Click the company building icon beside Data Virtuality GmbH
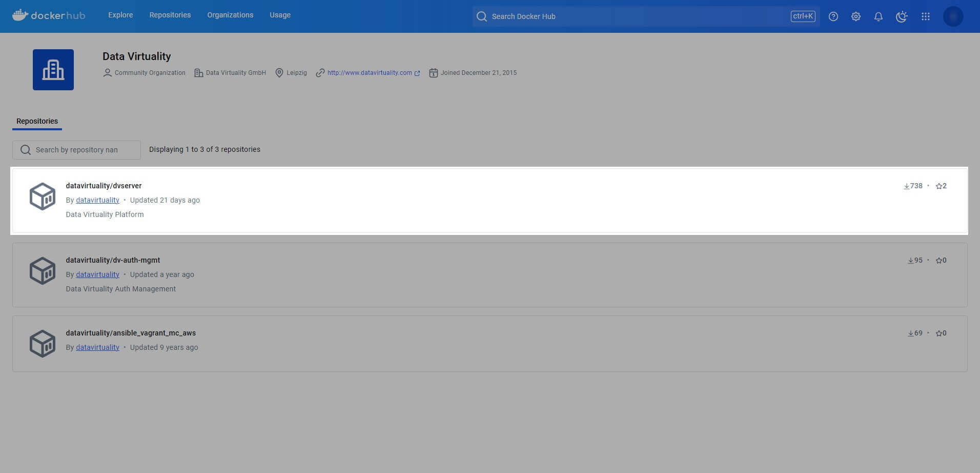980x473 pixels. [x=199, y=73]
